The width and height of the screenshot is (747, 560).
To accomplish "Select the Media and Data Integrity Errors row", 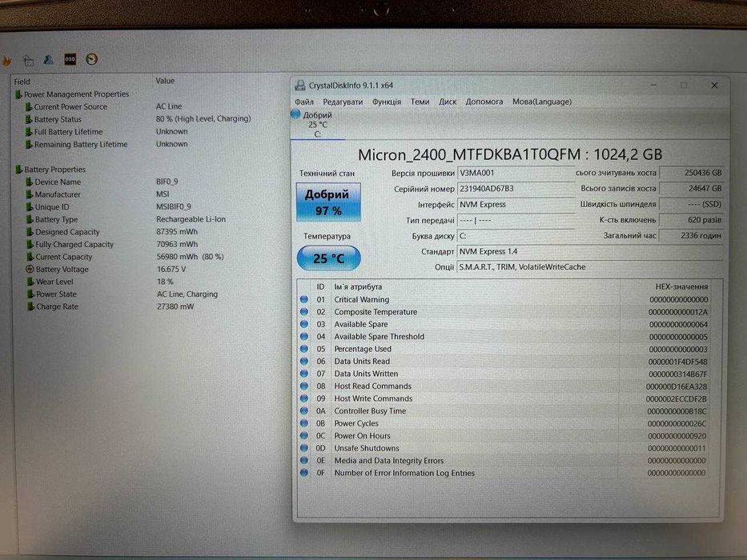I will click(x=505, y=461).
